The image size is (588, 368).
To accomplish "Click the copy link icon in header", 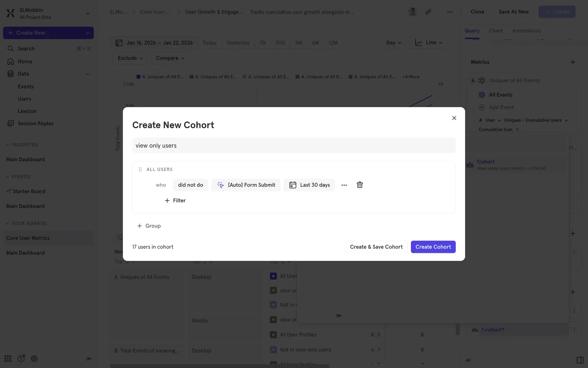I will pyautogui.click(x=428, y=12).
